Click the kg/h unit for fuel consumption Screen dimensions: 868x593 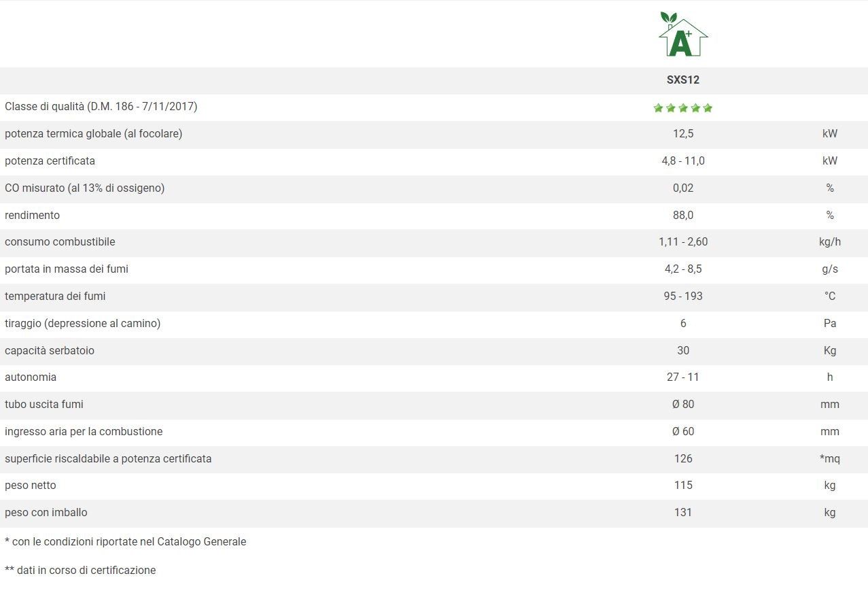point(829,242)
